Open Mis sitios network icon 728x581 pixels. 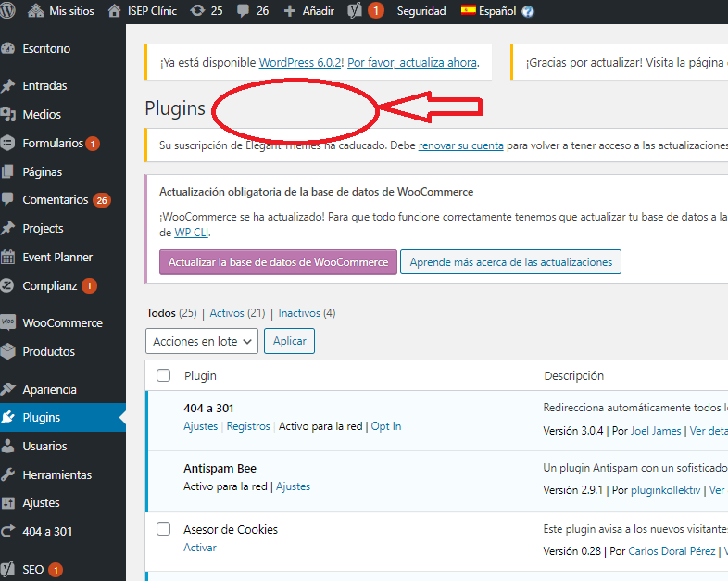click(x=36, y=11)
